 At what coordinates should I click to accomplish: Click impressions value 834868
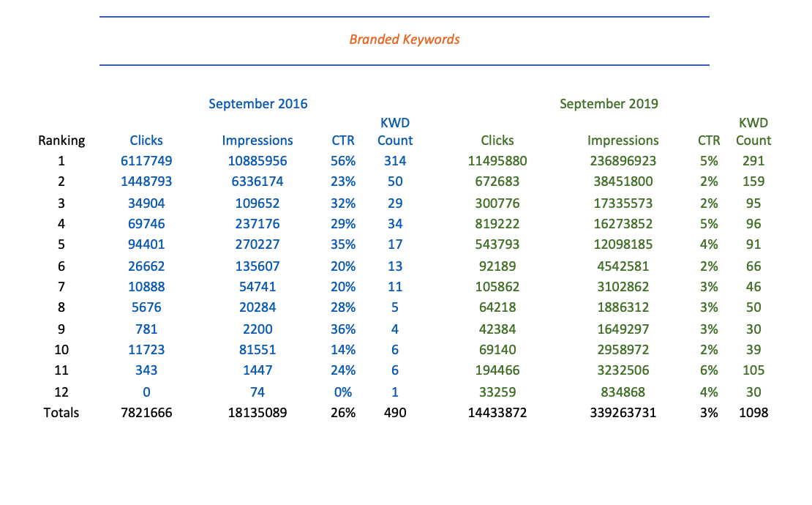click(623, 392)
